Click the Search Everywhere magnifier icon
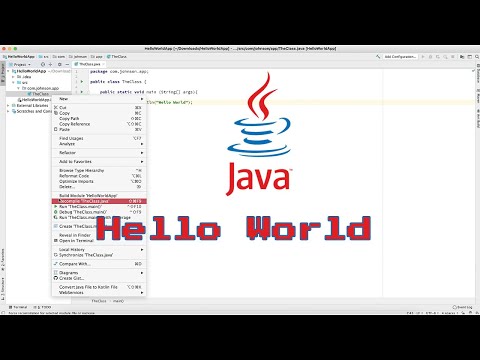The width and height of the screenshot is (480, 360). click(477, 57)
